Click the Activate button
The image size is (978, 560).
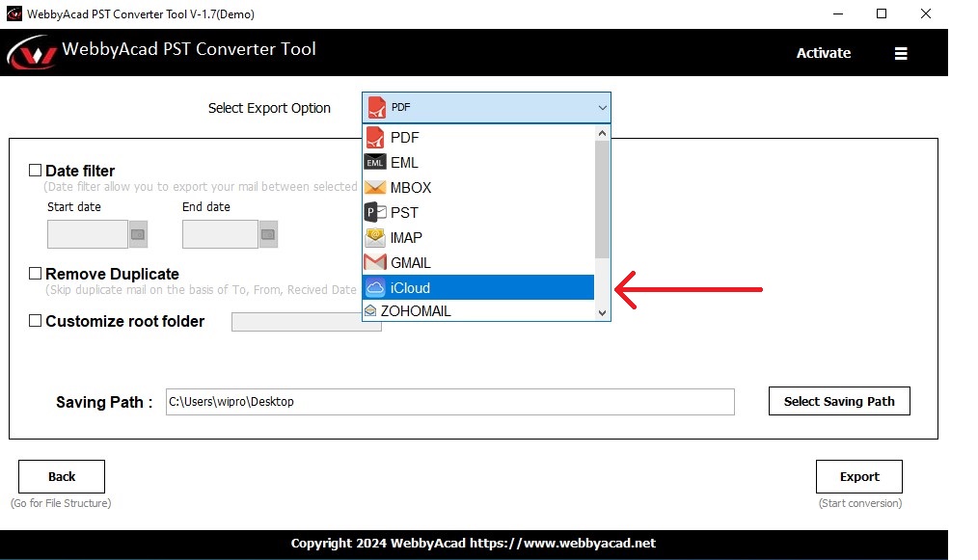pos(824,53)
